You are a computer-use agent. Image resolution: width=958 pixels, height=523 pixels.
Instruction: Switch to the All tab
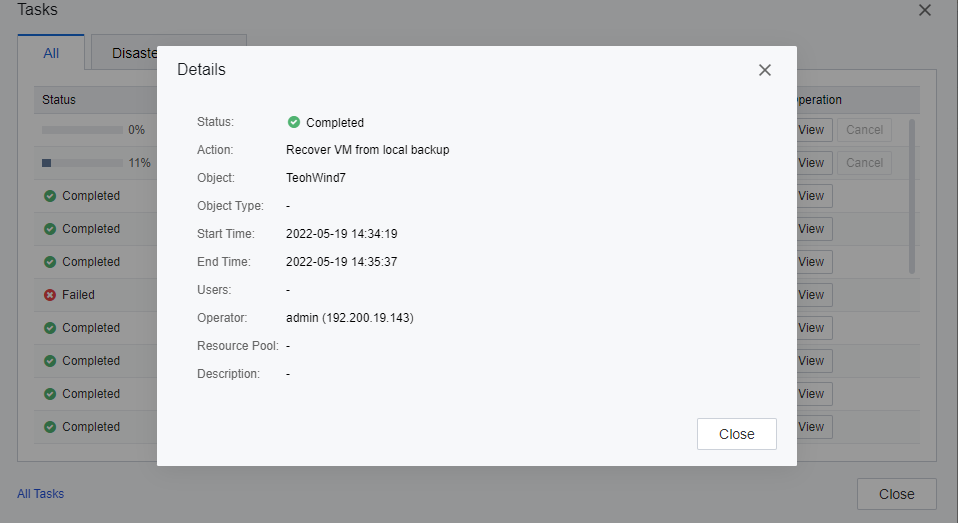click(x=51, y=53)
